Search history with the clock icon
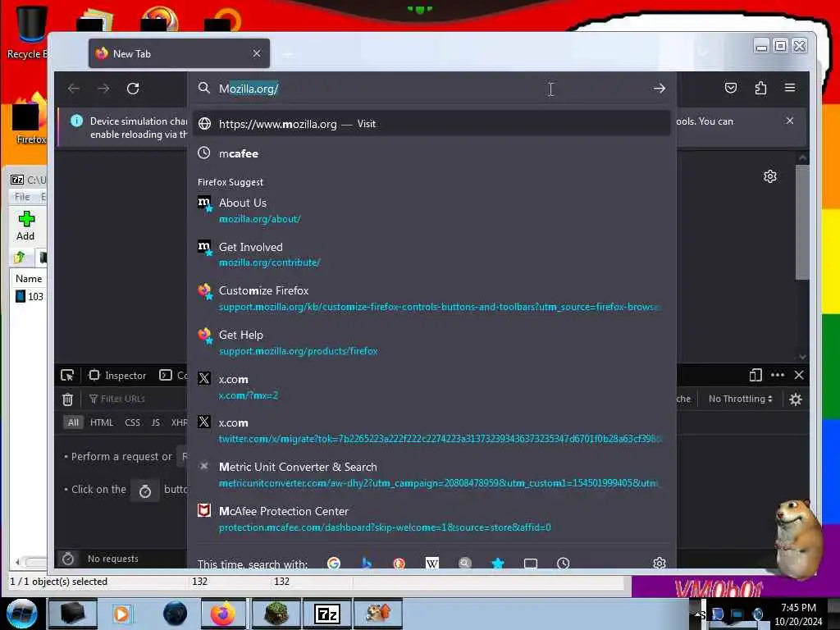Image resolution: width=840 pixels, height=630 pixels. 563,563
